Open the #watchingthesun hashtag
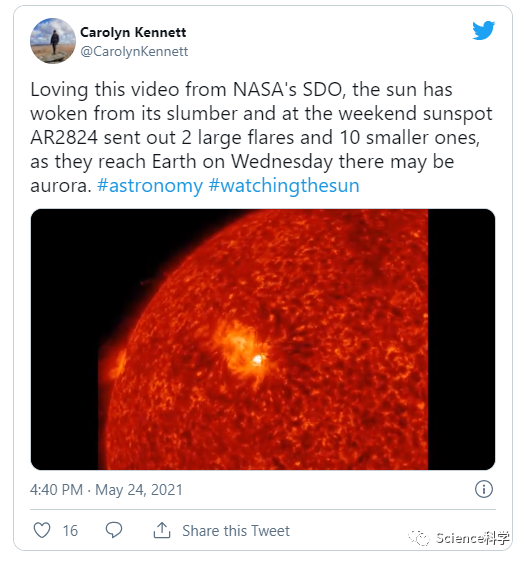The image size is (526, 561). [x=284, y=185]
